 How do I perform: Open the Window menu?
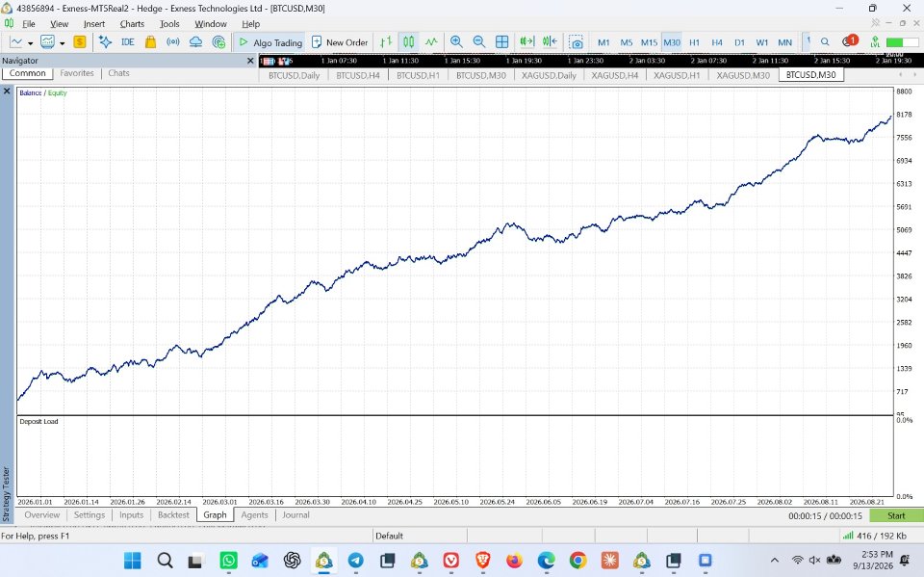coord(211,23)
